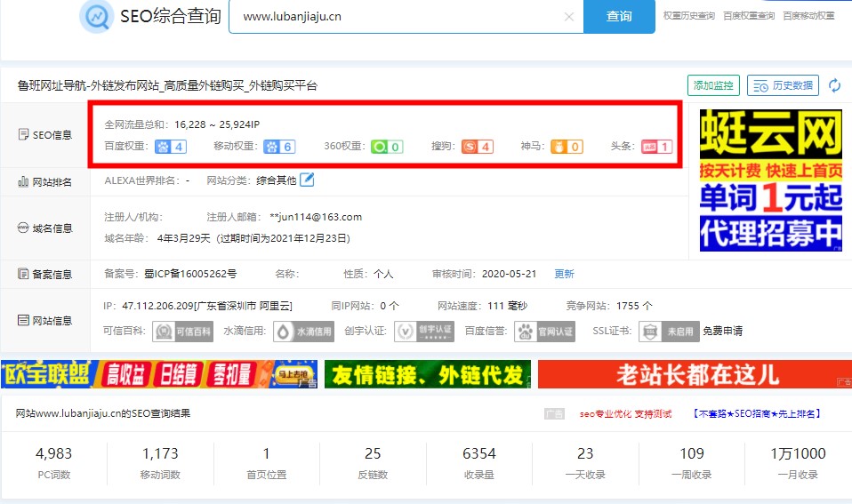Viewport: 852px width, 504px height.
Task: Select 网站信息 sidebar row
Action: click(x=45, y=320)
